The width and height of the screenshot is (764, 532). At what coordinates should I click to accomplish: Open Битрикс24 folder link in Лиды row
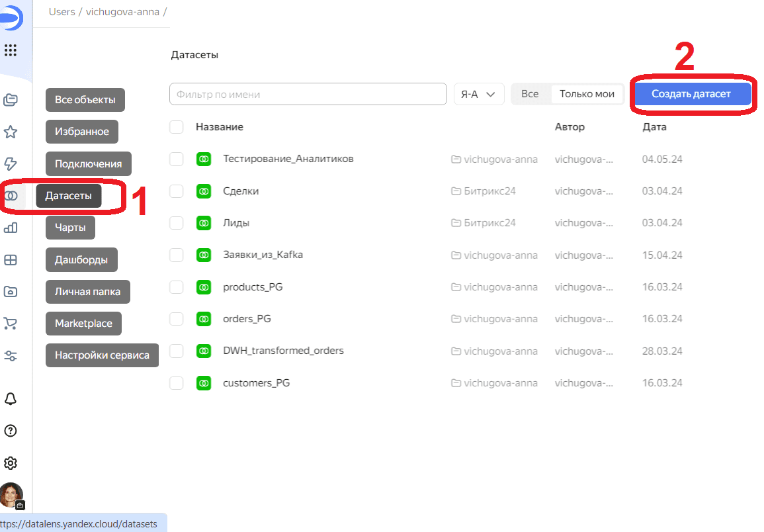(484, 223)
